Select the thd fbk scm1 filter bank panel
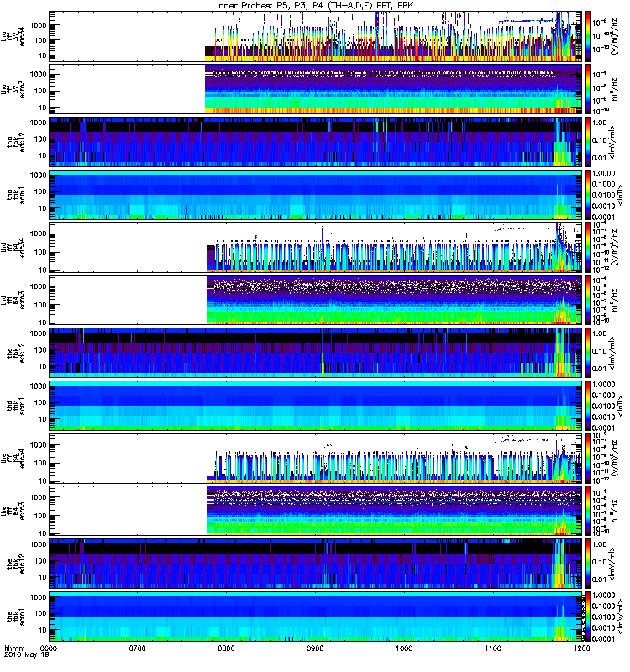 (x=316, y=406)
